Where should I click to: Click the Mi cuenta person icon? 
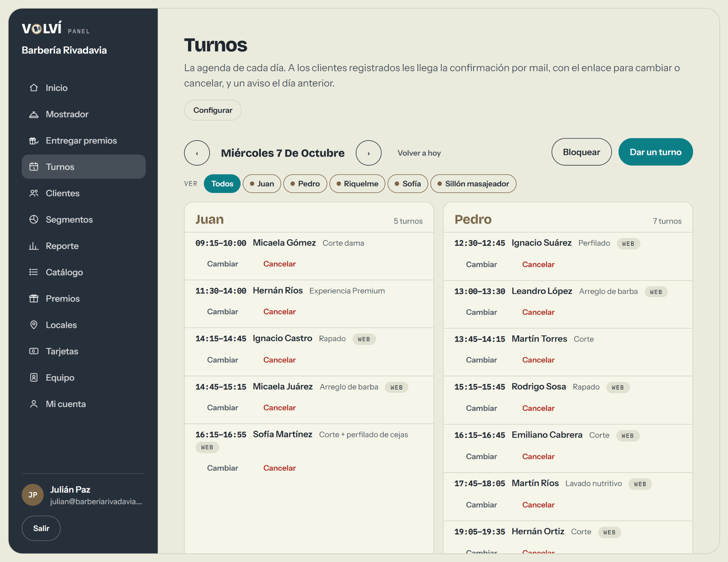point(34,404)
